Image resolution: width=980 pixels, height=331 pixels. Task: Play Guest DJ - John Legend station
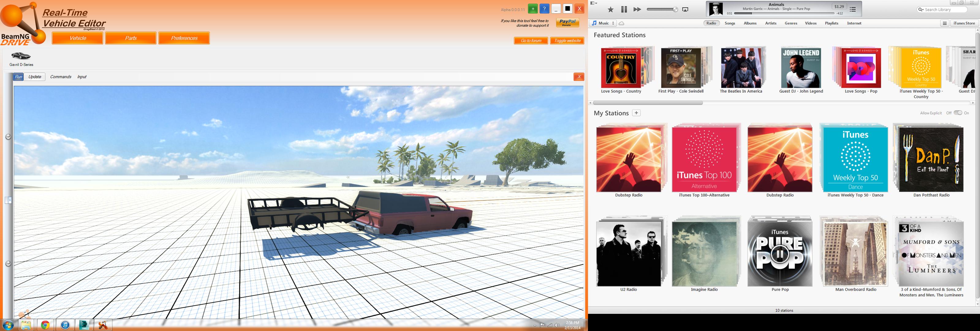(801, 68)
